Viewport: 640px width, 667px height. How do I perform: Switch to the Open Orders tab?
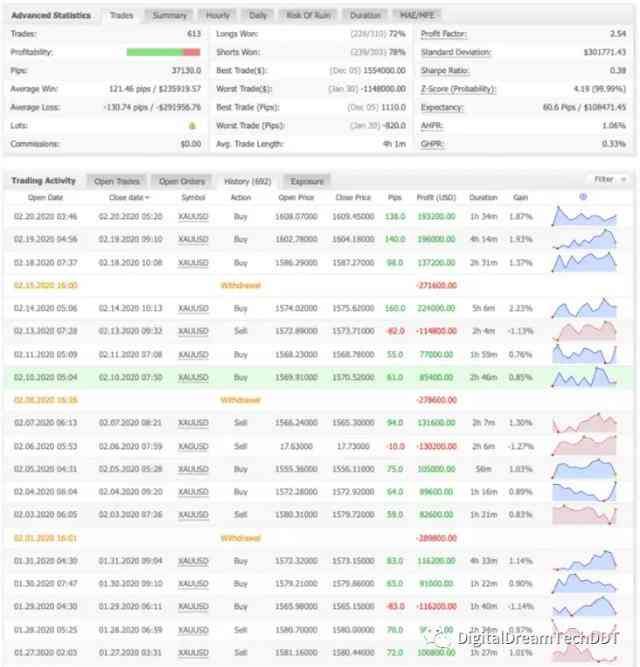coord(181,181)
